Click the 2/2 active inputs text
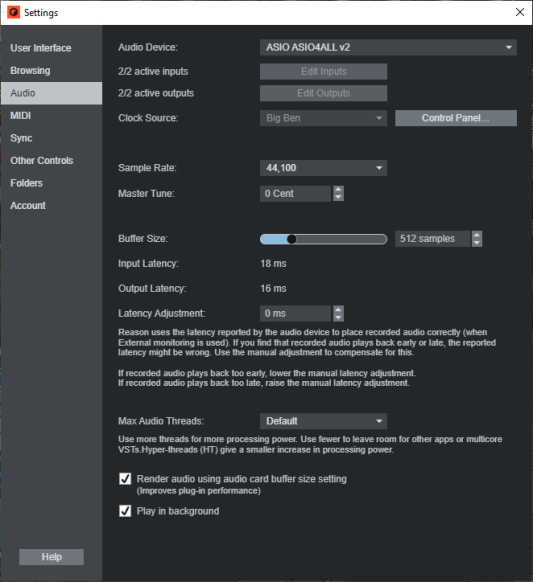This screenshot has height=582, width=533. pos(153,71)
